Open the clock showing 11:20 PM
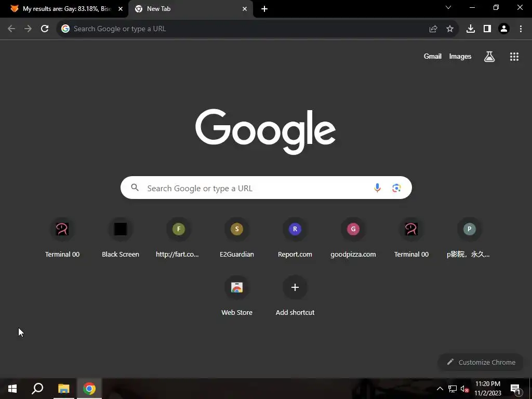The height and width of the screenshot is (399, 532). 487,389
